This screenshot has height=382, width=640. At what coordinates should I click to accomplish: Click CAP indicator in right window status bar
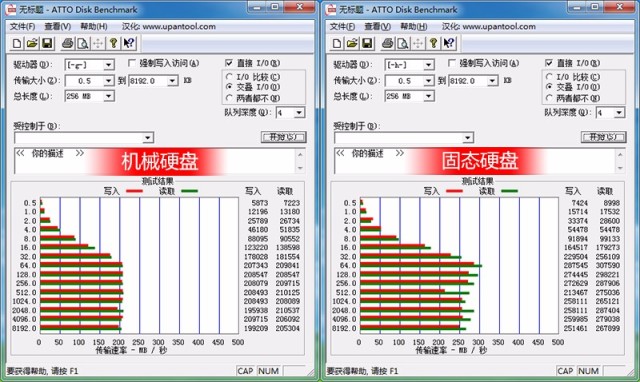point(565,371)
